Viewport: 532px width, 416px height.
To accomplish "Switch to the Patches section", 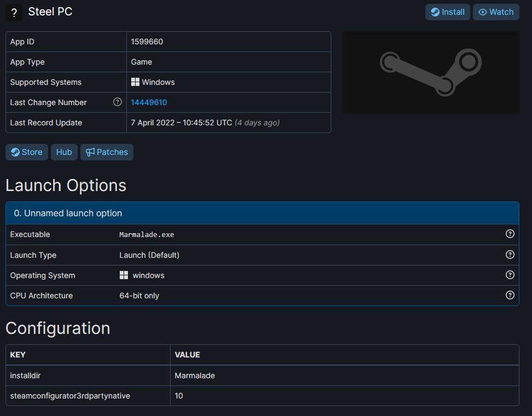I will click(x=107, y=152).
